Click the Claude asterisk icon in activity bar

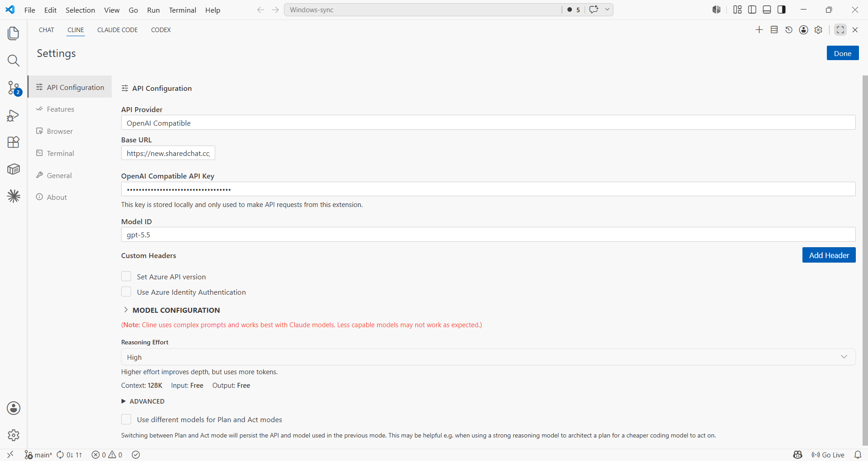(14, 196)
